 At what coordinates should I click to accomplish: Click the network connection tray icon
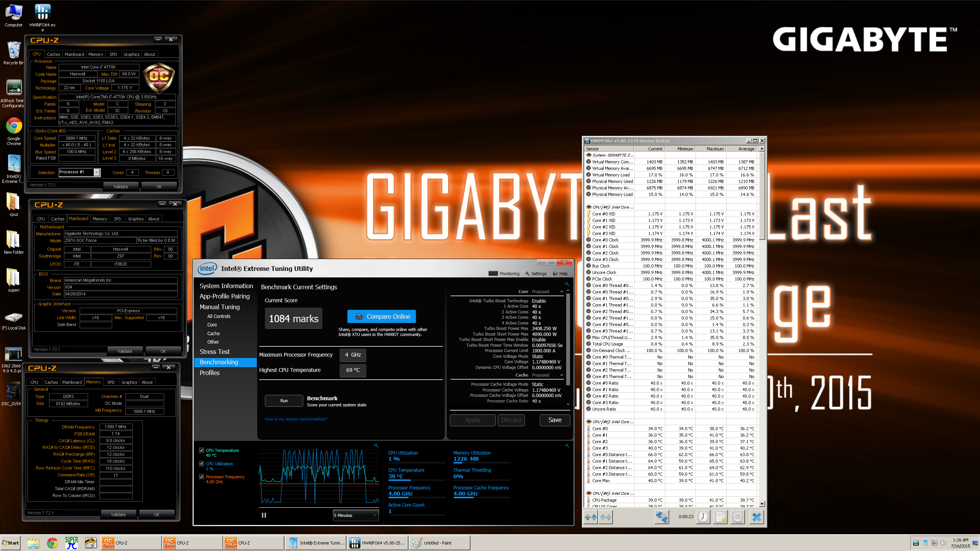(x=934, y=543)
